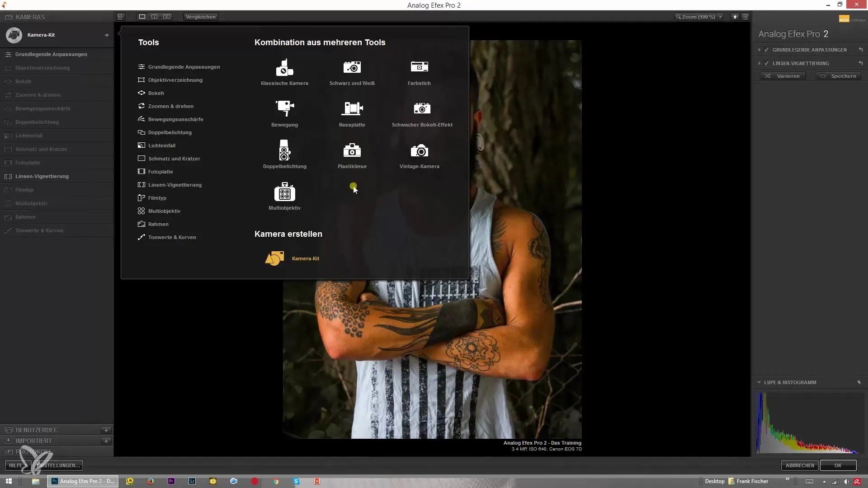Choose Linsen-Vignettierung in the Tools list
This screenshot has height=488, width=868.
pyautogui.click(x=170, y=185)
